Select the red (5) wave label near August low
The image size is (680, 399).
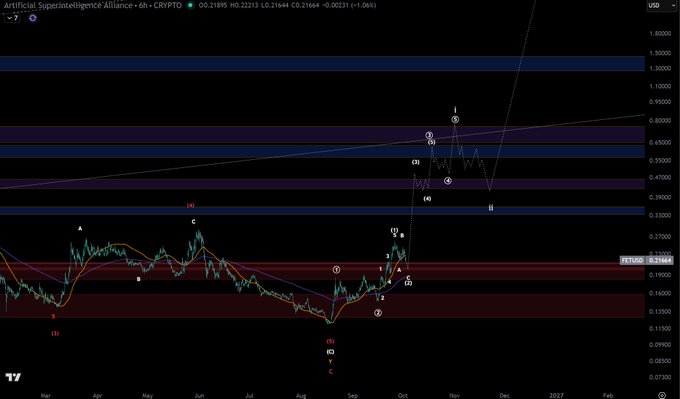(330, 341)
